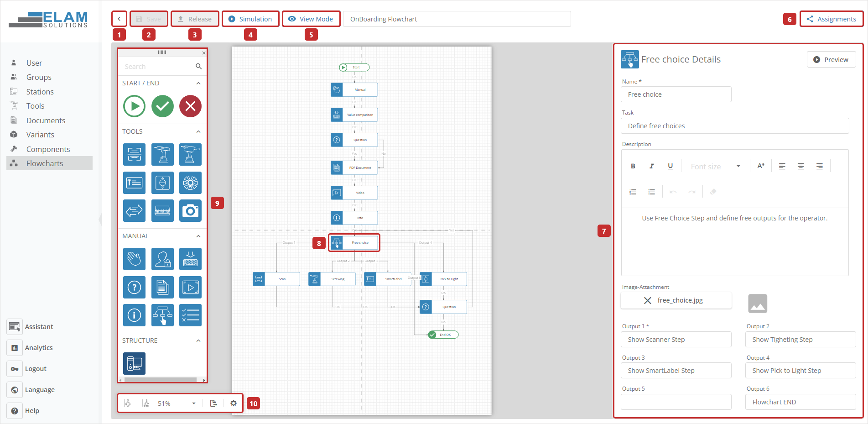Image resolution: width=868 pixels, height=424 pixels.
Task: Select the Hand manual step icon
Action: click(x=134, y=259)
